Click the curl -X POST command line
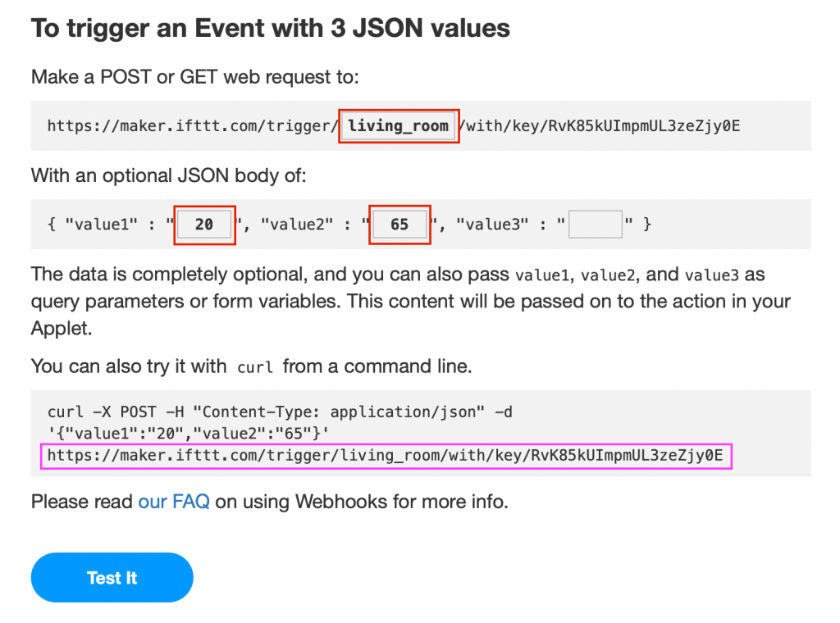 [280, 412]
